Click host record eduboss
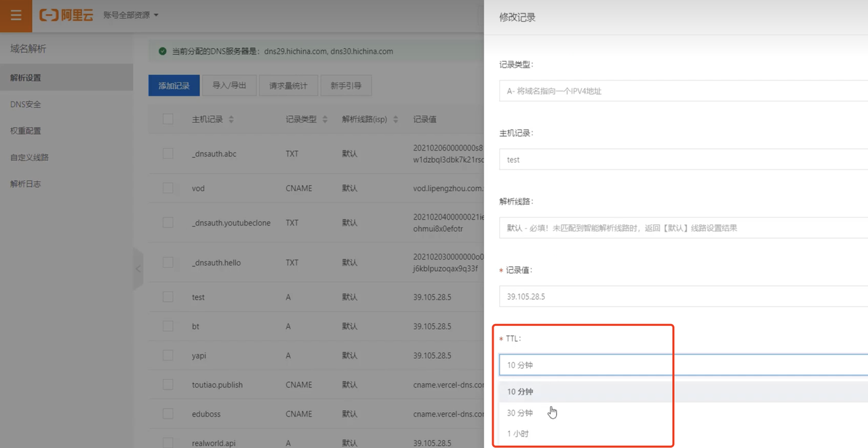The width and height of the screenshot is (868, 448). click(206, 413)
